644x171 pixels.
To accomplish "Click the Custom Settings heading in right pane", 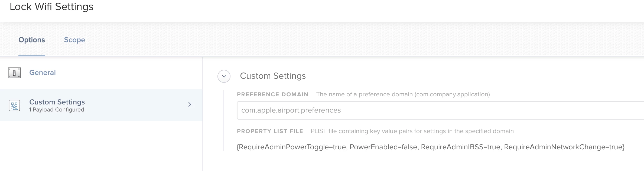I will tap(273, 76).
